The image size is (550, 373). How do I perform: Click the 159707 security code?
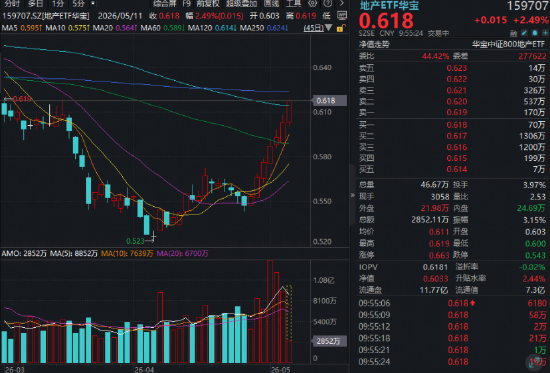tap(528, 6)
